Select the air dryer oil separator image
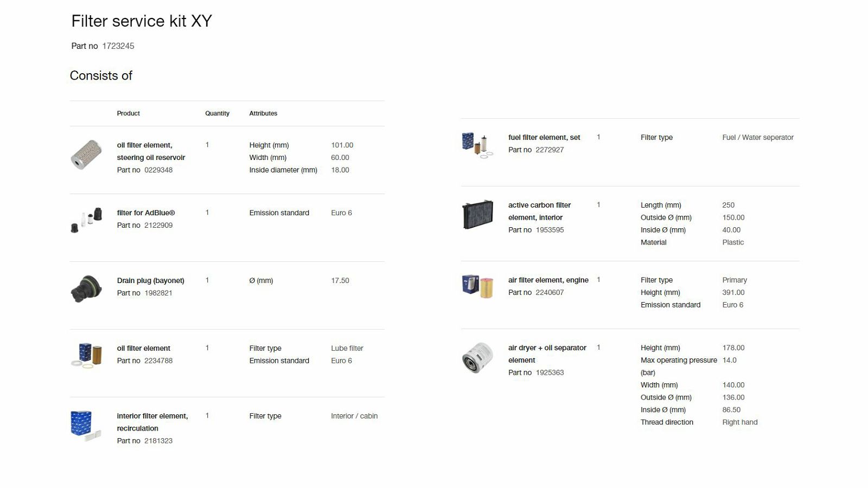 [x=477, y=358]
